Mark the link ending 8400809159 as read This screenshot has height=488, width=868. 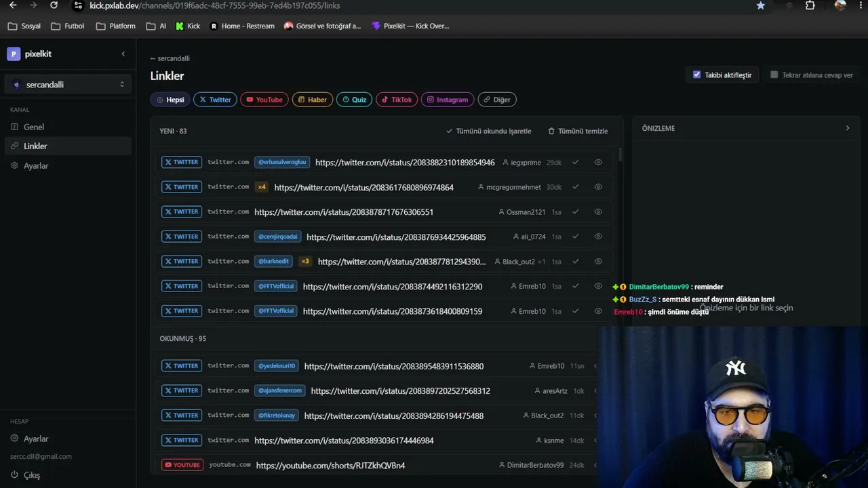click(x=576, y=311)
